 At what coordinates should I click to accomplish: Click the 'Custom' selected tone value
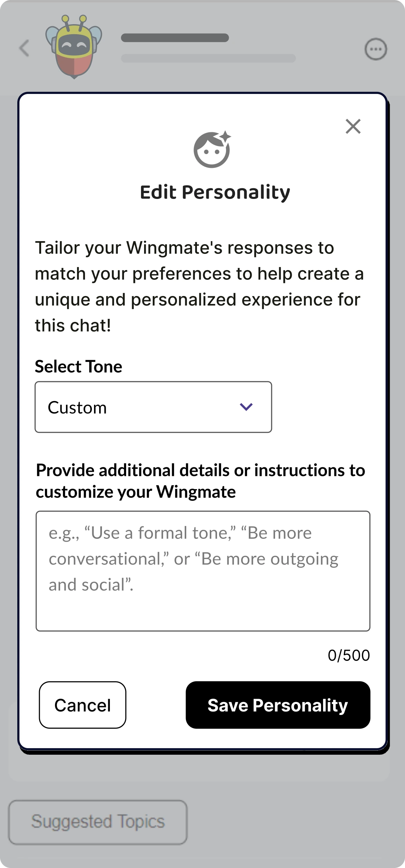77,408
